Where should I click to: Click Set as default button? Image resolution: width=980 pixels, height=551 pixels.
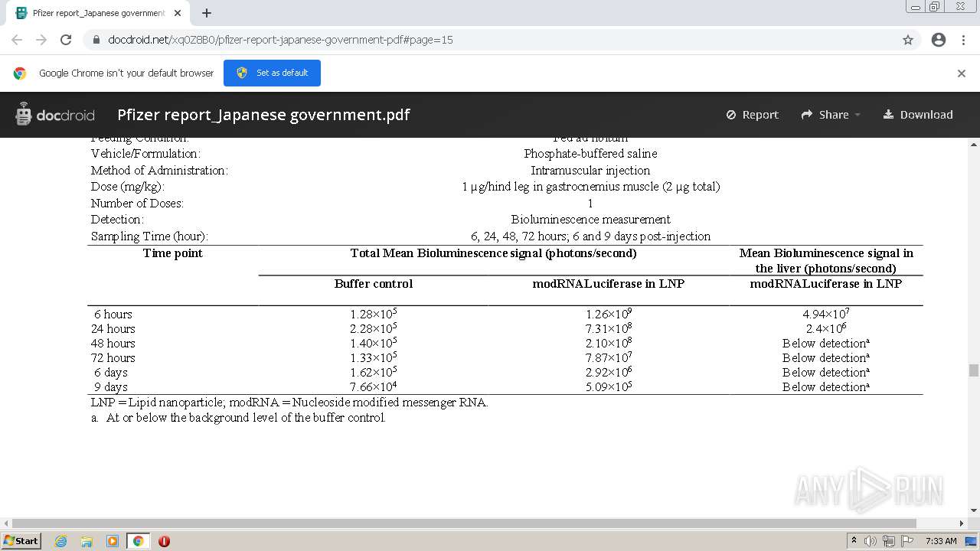(272, 73)
